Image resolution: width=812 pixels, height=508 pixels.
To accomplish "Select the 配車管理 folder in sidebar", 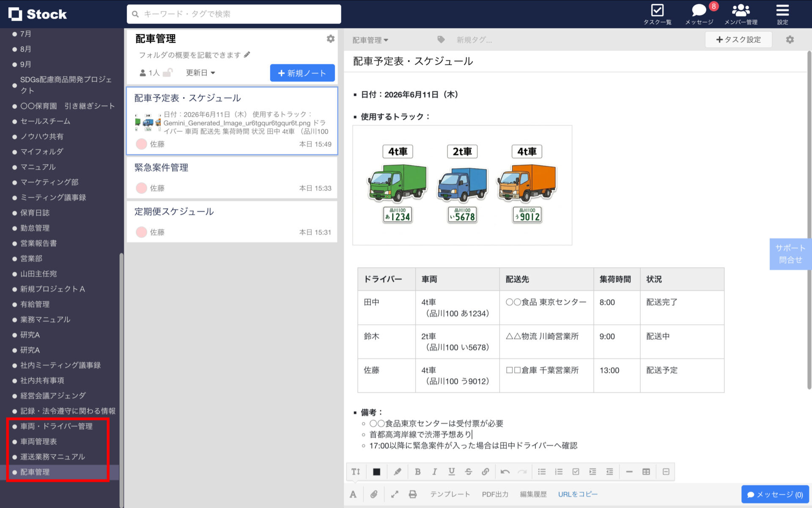I will click(x=59, y=472).
